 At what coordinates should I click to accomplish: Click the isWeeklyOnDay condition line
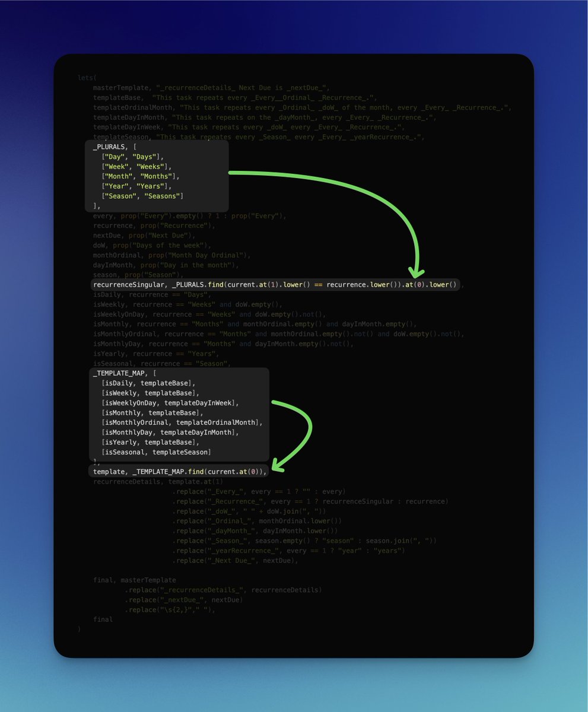pyautogui.click(x=209, y=314)
